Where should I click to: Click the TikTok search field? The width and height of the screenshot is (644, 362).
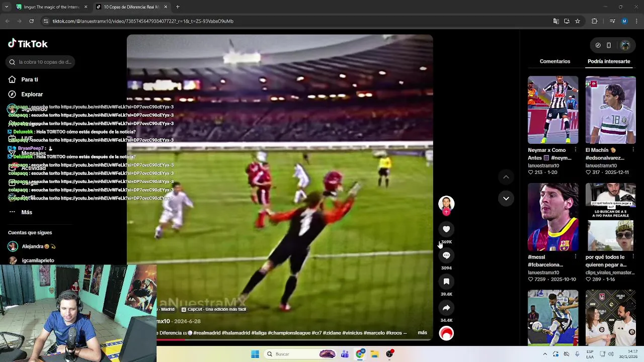coord(41,62)
